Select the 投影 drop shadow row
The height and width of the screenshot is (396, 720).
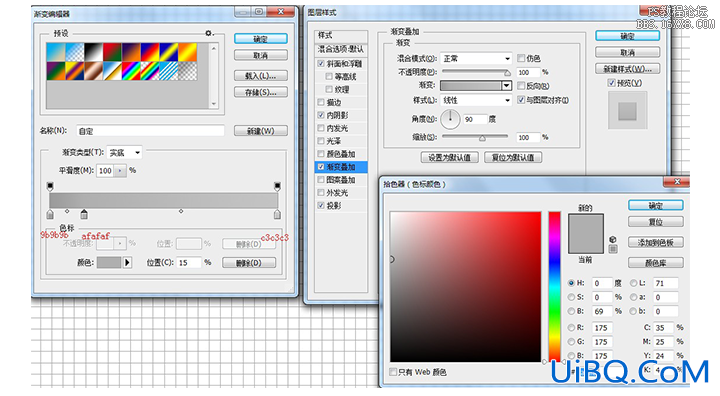coord(341,205)
